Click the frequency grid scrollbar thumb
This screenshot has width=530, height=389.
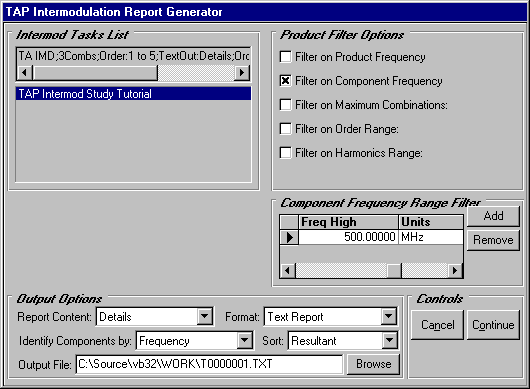point(394,270)
